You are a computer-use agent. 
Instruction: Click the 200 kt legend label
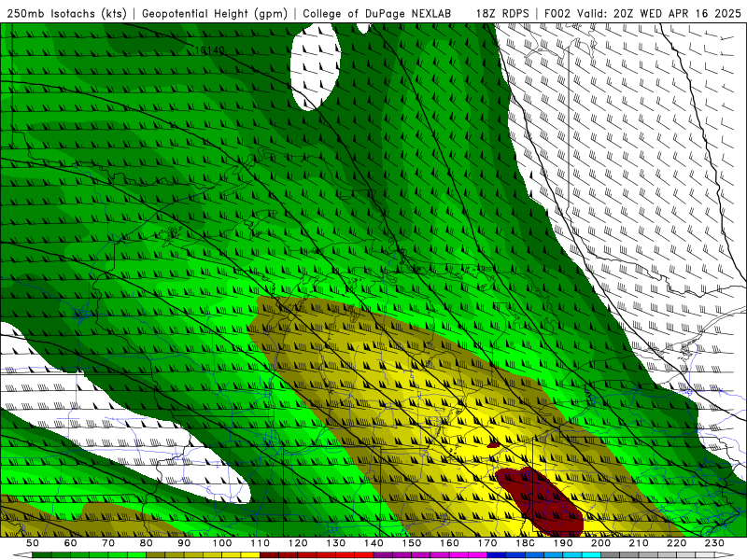(601, 543)
